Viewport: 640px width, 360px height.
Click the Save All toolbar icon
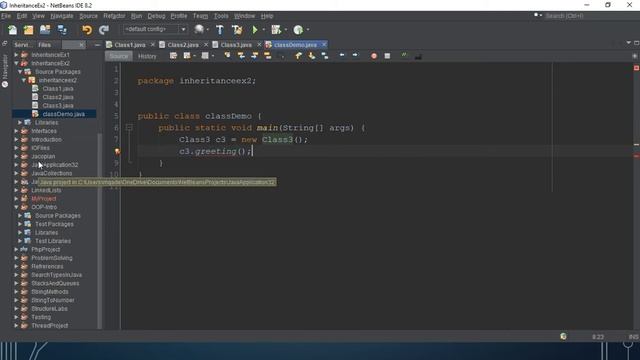(x=62, y=30)
